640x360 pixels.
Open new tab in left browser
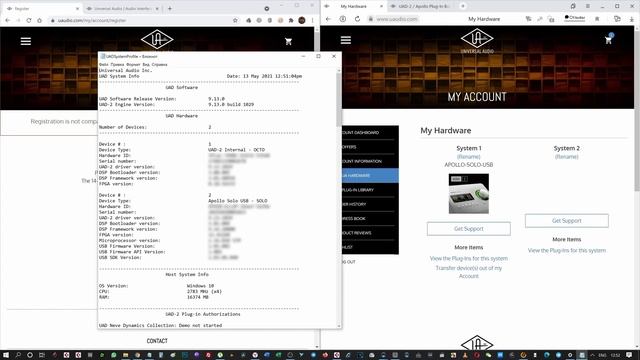click(170, 8)
